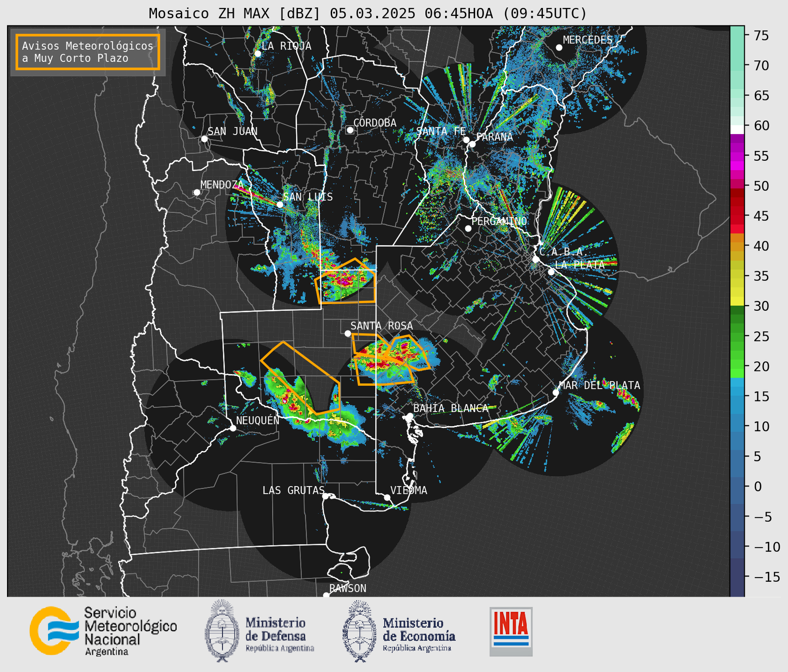Click the 25 dBZ colorbar tick label
Screen dimensions: 788x672
pyautogui.click(x=761, y=336)
